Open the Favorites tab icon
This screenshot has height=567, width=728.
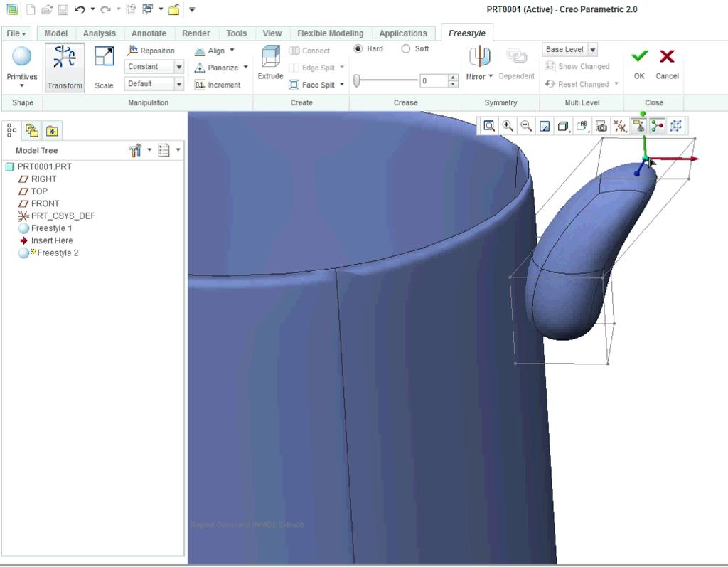click(52, 131)
